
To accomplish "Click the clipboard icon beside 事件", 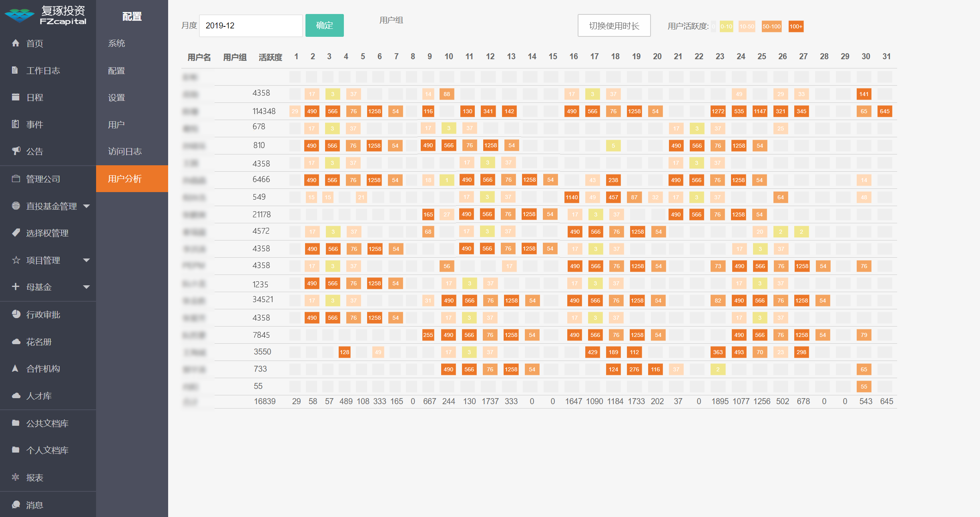I will click(x=15, y=124).
